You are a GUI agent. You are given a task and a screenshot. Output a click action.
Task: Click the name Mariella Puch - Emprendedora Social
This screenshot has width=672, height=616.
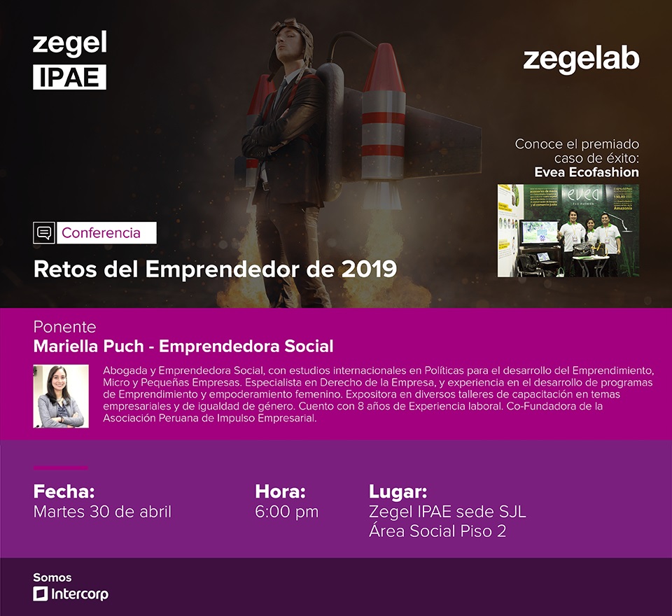coord(183,346)
